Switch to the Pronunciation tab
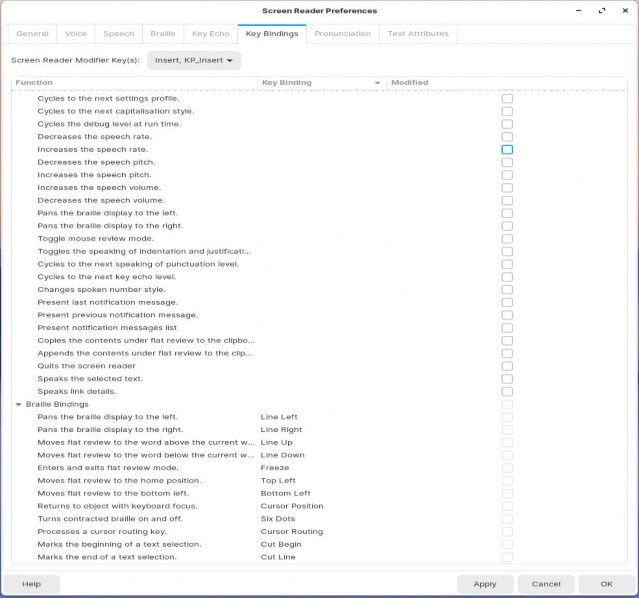Image resolution: width=639 pixels, height=598 pixels. [343, 34]
